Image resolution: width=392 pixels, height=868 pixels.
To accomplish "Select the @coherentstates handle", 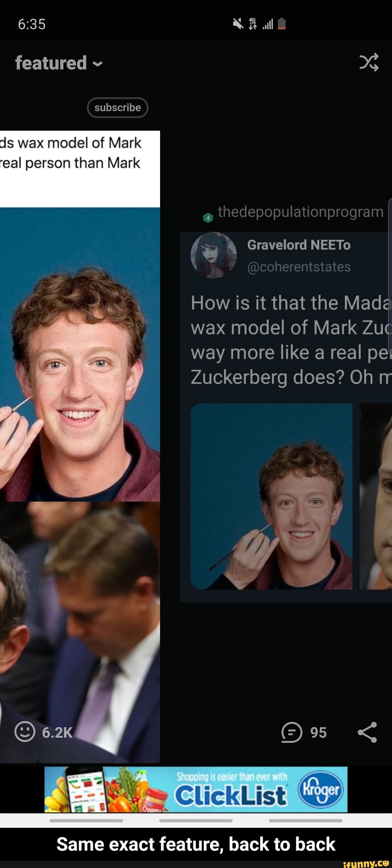I will coord(299,267).
